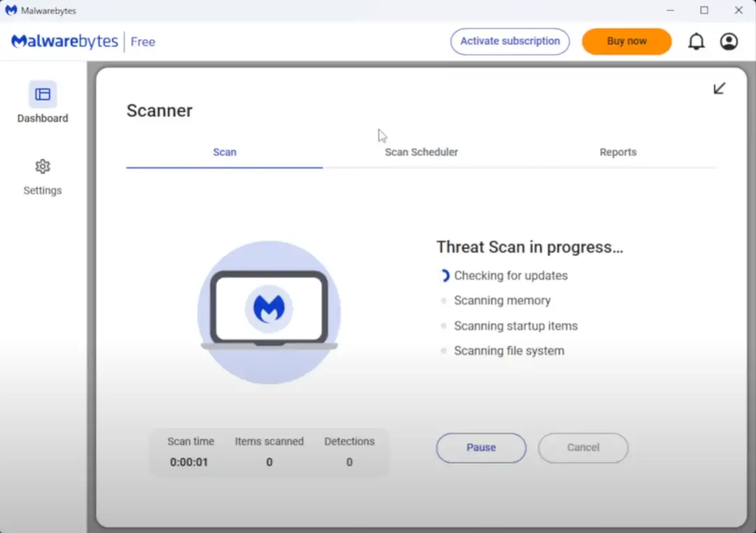Screen dimensions: 756x533
Task: Maximize the Malwarebytes window
Action: point(704,10)
